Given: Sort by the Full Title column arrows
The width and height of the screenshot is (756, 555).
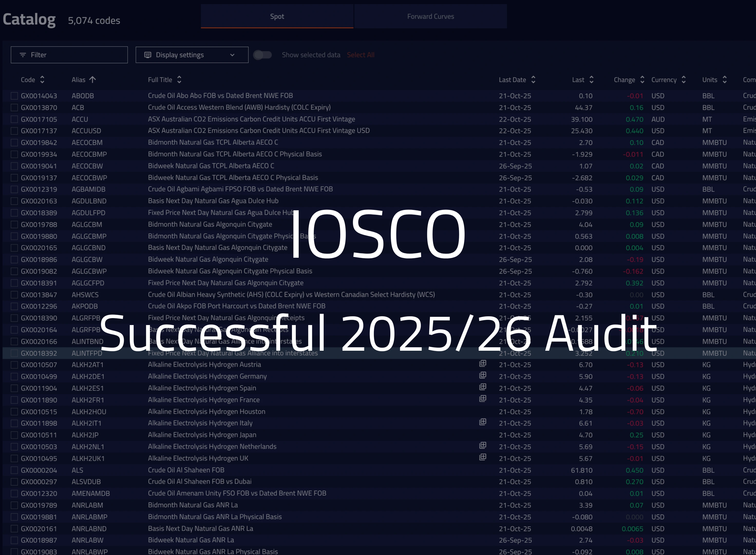Looking at the screenshot, I should [x=179, y=80].
